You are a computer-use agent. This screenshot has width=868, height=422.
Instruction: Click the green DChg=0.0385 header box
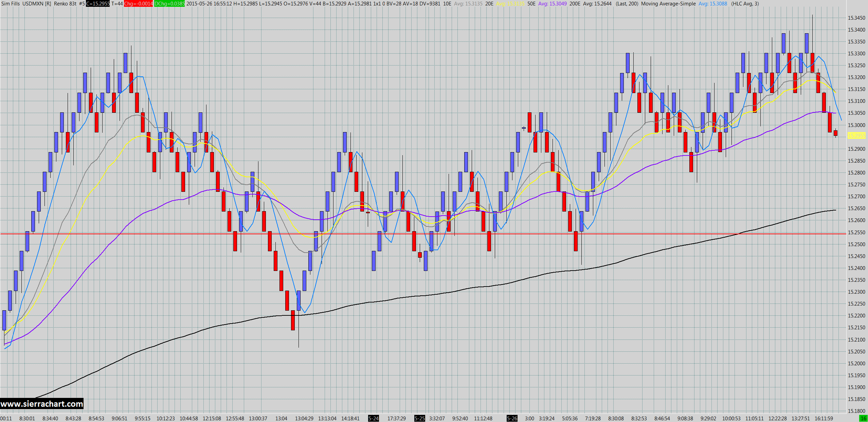click(x=169, y=4)
